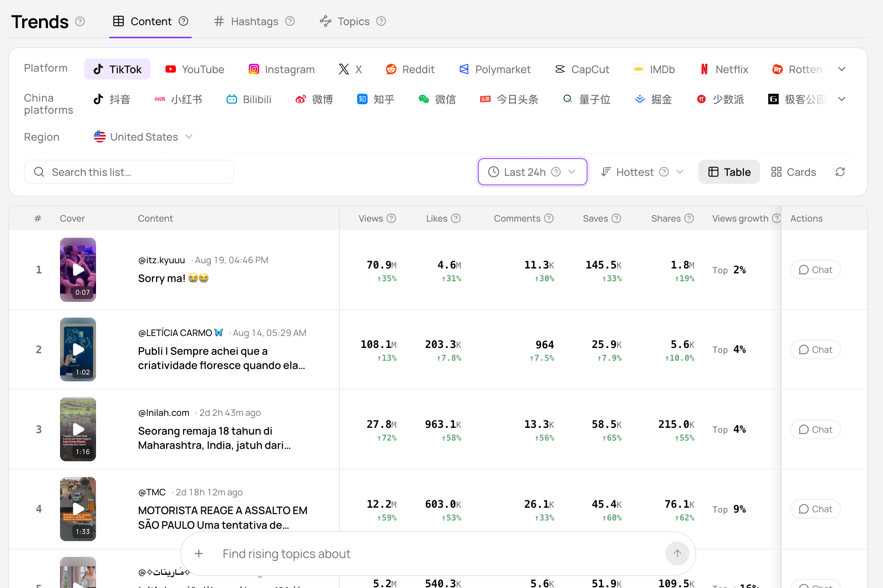Screen dimensions: 883x588
Task: Switch to Cards view
Action: (793, 172)
